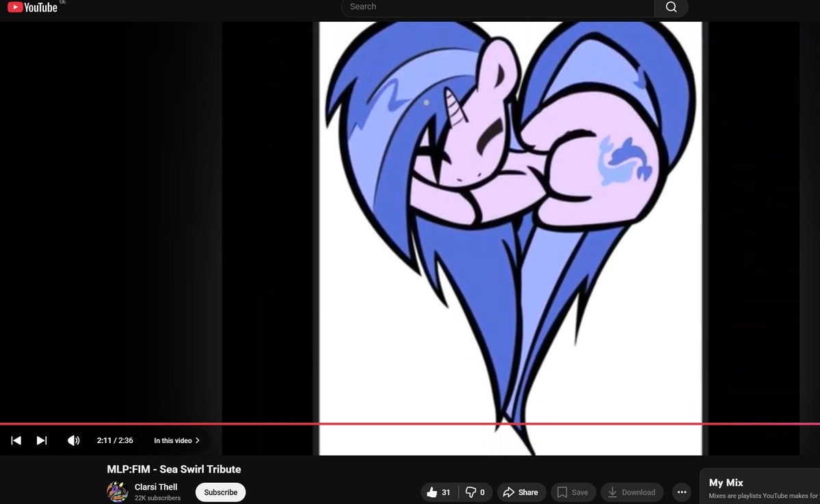Mute the video volume speaker icon

tap(74, 440)
